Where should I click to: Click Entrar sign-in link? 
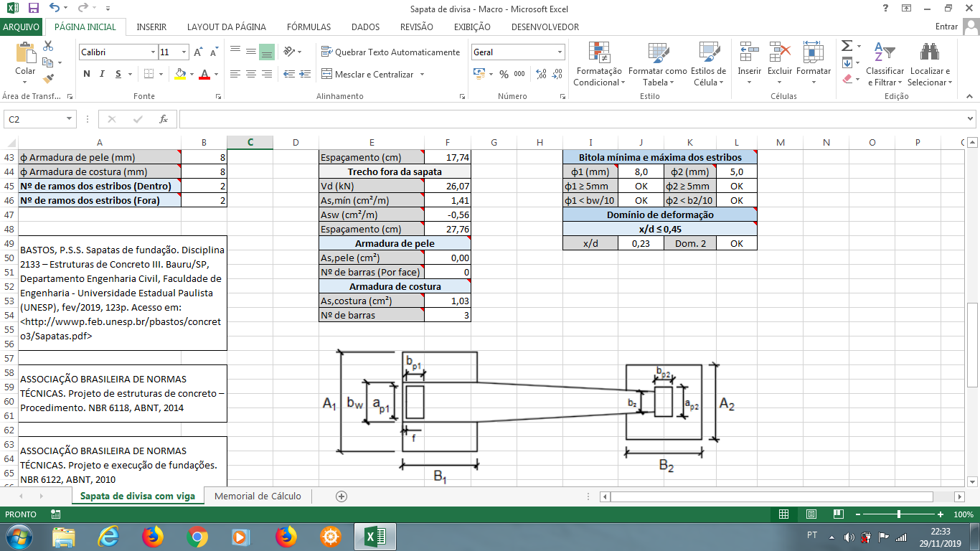click(x=947, y=27)
